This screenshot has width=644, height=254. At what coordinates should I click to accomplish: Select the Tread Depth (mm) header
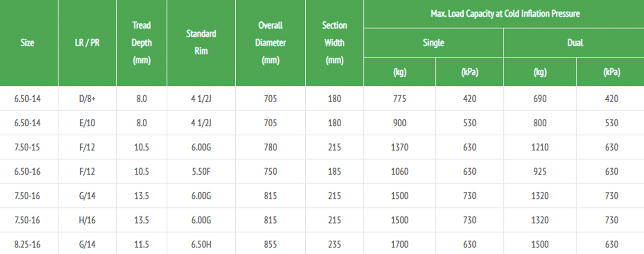(x=141, y=43)
